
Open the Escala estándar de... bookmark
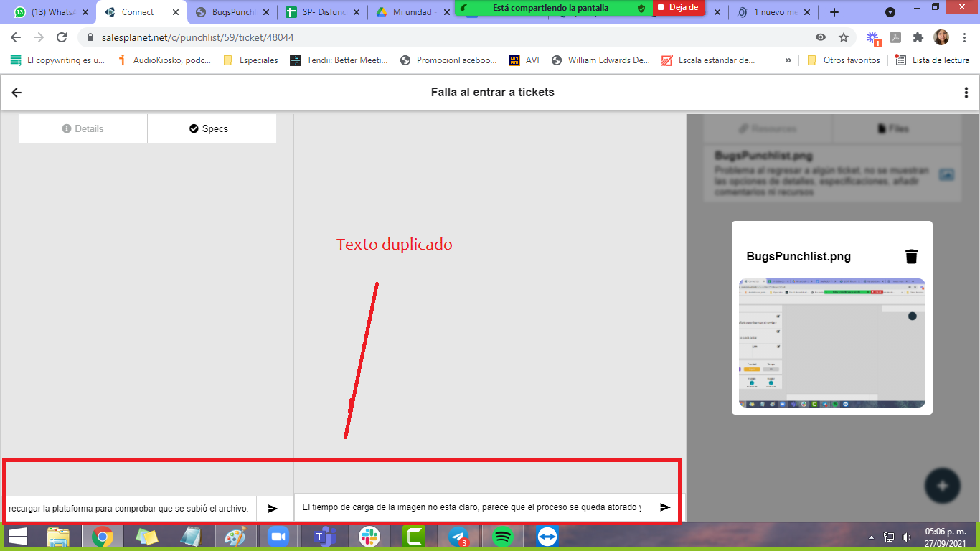(x=708, y=60)
